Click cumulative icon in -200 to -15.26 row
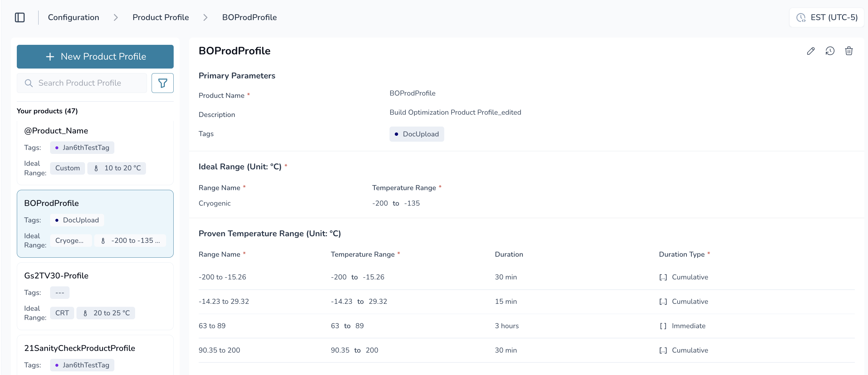Image resolution: width=868 pixels, height=375 pixels. click(663, 277)
